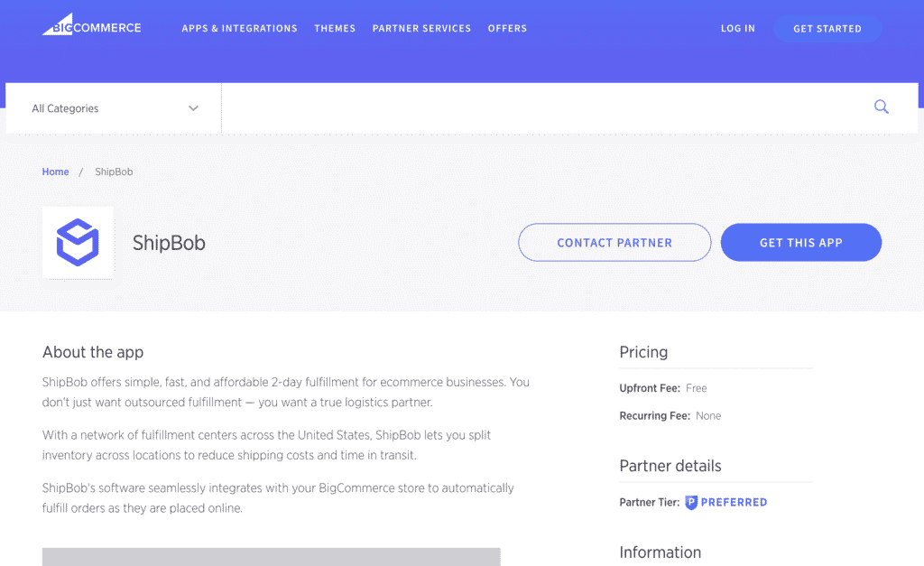This screenshot has height=566, width=924.
Task: Click the search magnifier icon
Action: 882,107
